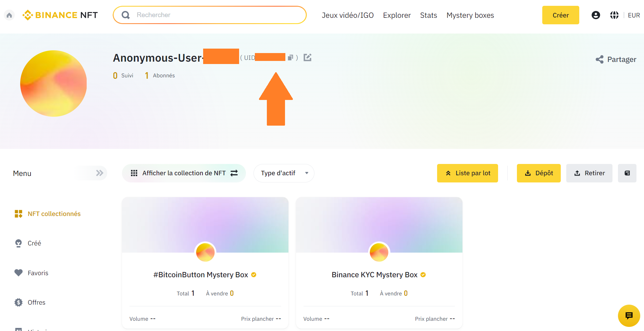Click the home icon top left

pyautogui.click(x=9, y=15)
